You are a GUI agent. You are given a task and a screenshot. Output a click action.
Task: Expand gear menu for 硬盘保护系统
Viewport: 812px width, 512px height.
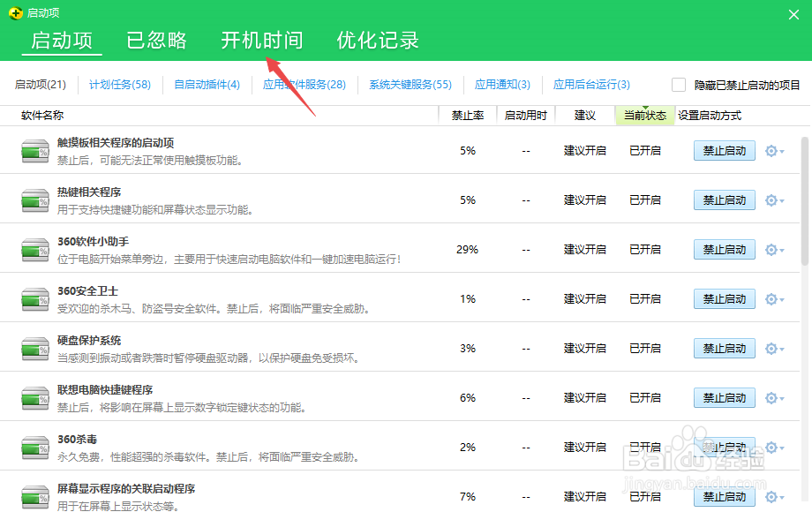(x=775, y=349)
